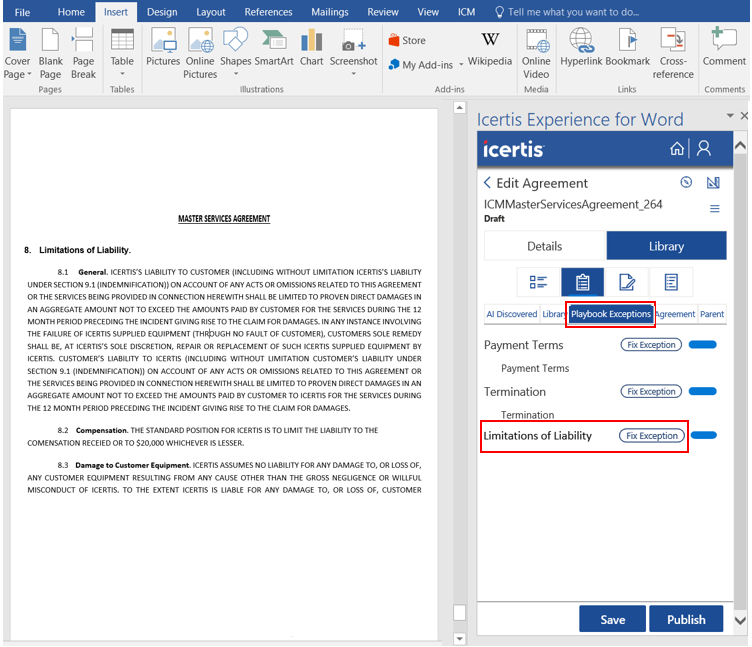This screenshot has height=647, width=752.
Task: Open the hamburger menu beside agreement name
Action: (x=714, y=209)
